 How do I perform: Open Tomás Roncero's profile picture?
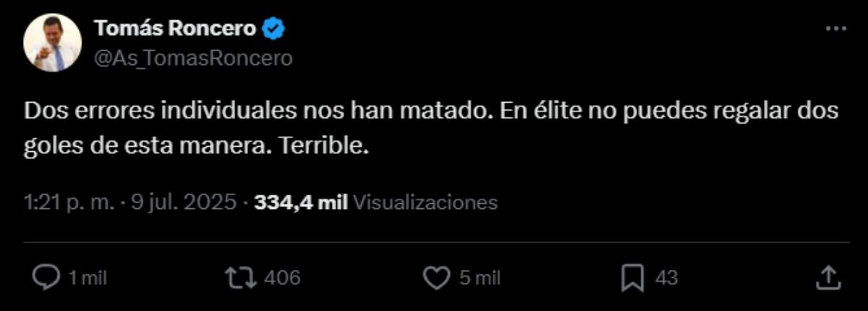[52, 43]
